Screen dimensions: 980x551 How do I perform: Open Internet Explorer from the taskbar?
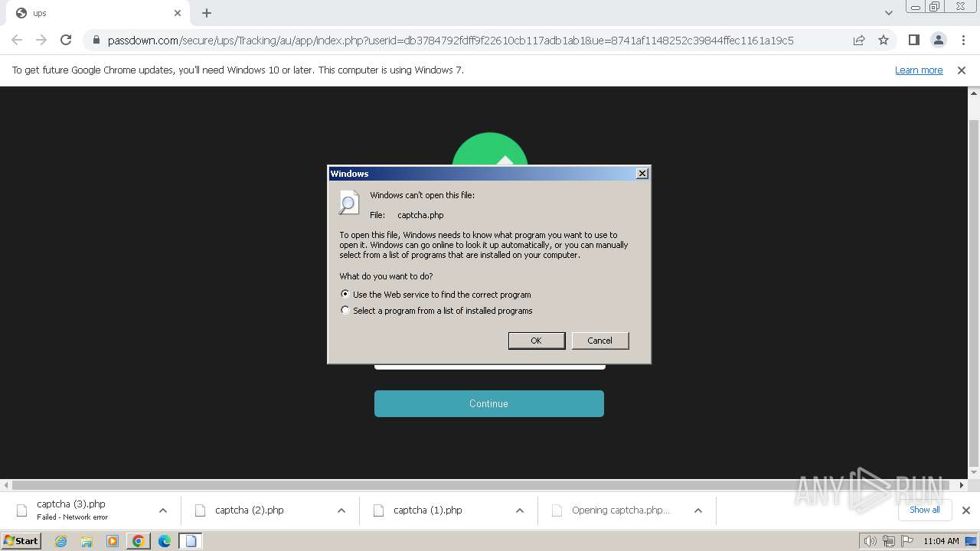[x=60, y=541]
